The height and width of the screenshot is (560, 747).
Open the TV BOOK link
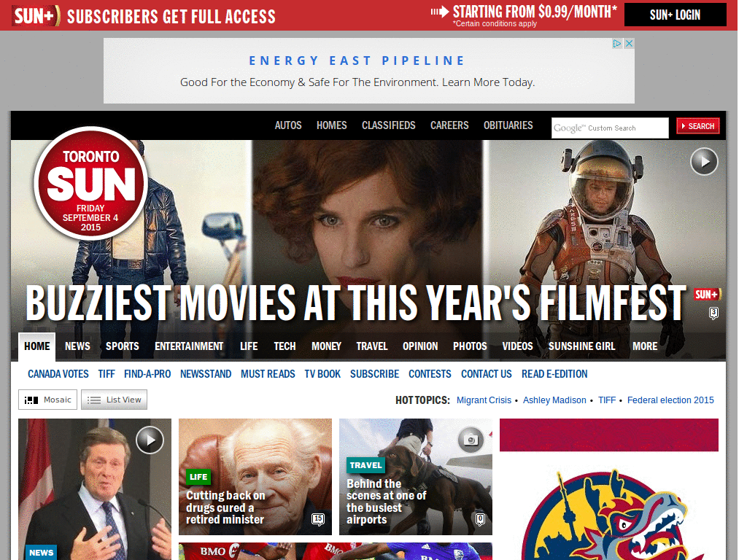click(x=322, y=374)
